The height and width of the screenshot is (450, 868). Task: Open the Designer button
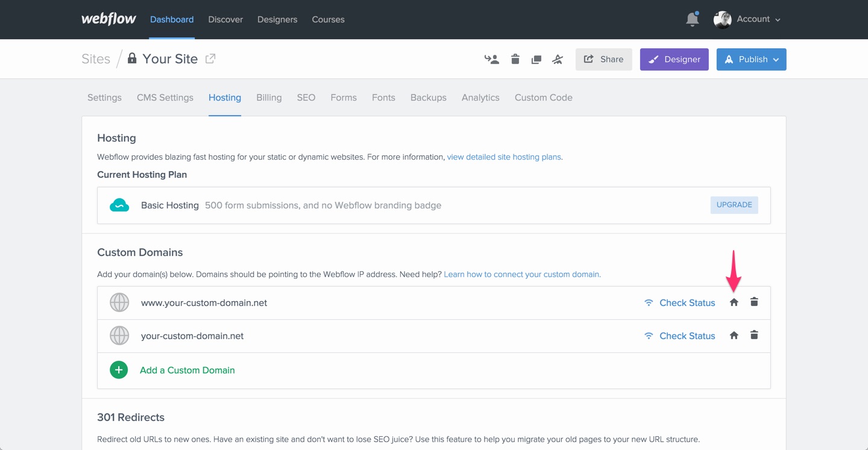click(x=675, y=59)
